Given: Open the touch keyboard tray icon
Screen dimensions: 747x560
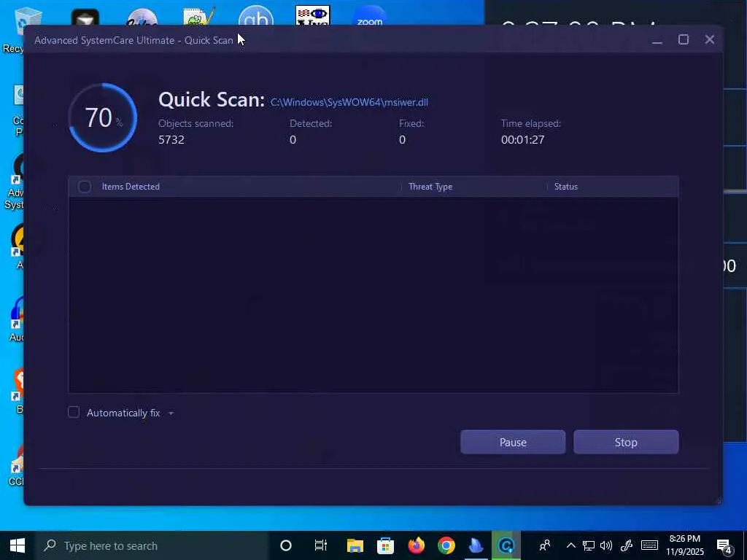Looking at the screenshot, I should pyautogui.click(x=649, y=545).
